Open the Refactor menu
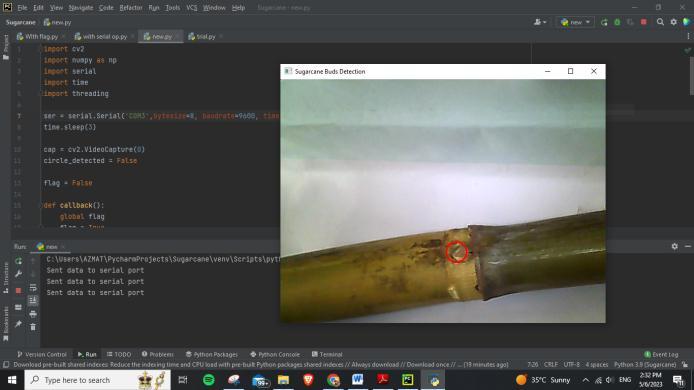 [131, 8]
